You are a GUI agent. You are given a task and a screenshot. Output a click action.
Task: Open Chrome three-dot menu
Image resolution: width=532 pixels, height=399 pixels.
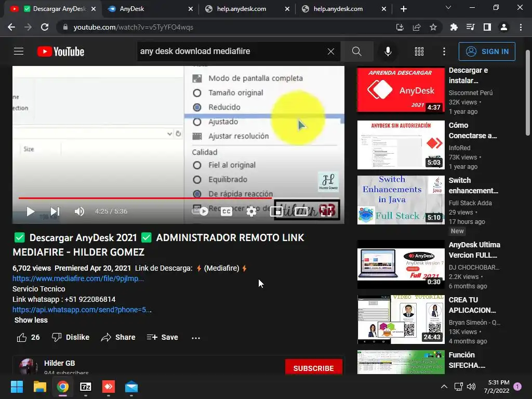click(x=521, y=27)
